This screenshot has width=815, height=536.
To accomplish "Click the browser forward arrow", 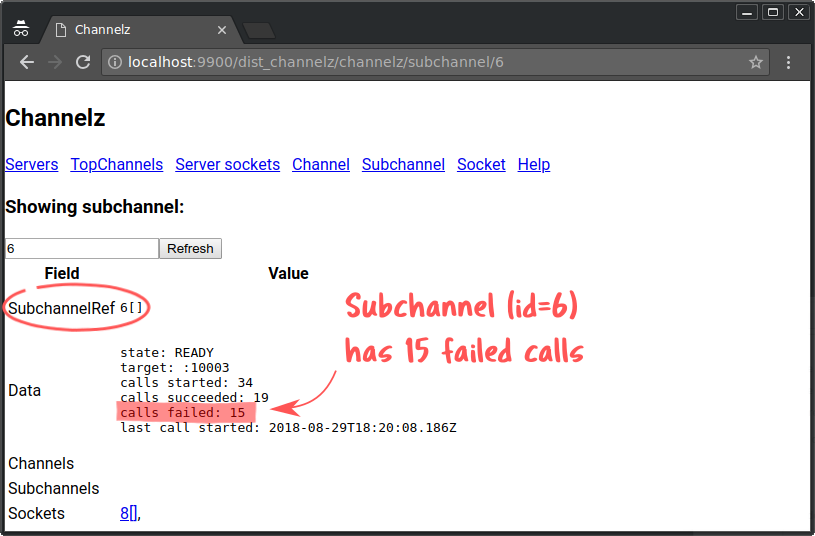I will [55, 62].
